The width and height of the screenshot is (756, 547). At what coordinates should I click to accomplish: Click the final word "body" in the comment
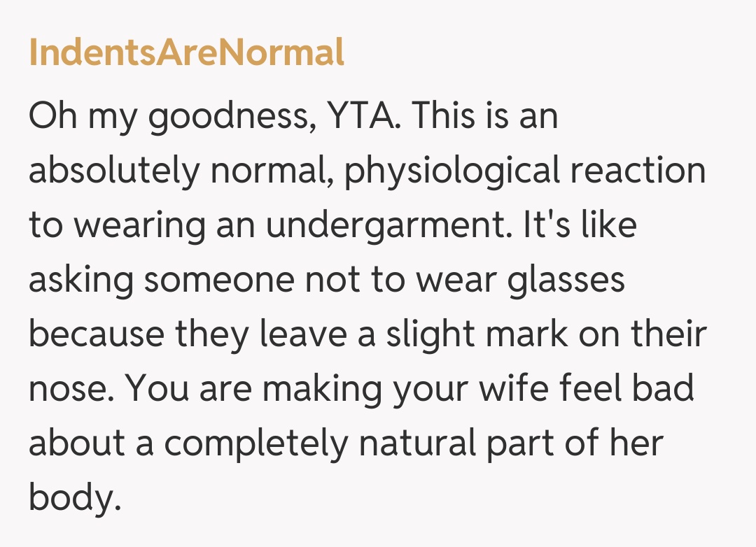tap(70, 499)
